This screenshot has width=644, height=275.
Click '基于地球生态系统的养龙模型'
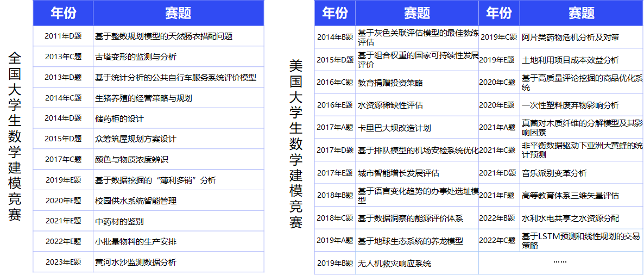[411, 241]
